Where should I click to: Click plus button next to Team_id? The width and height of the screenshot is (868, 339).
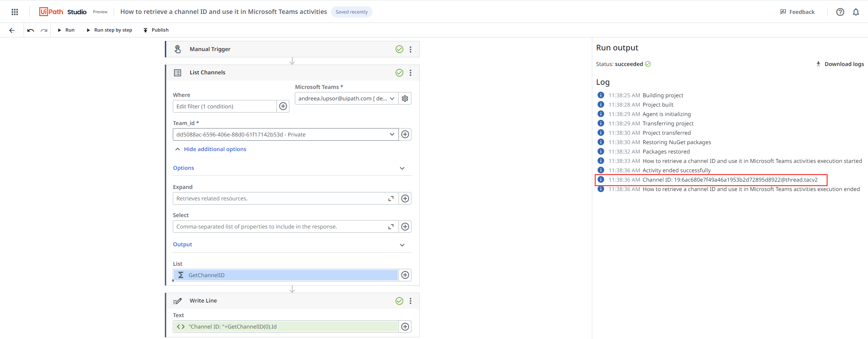coord(405,134)
